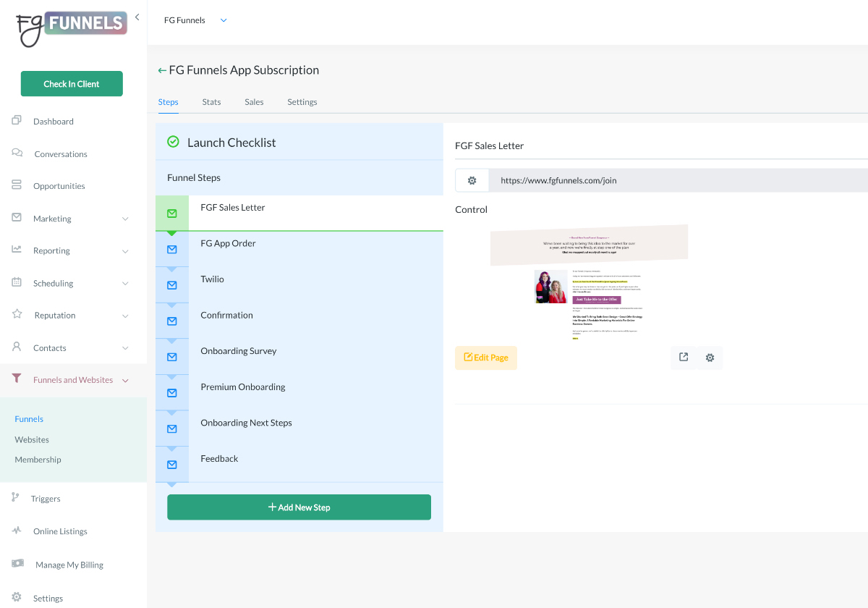
Task: Expand the Reporting menu chevron
Action: point(125,251)
